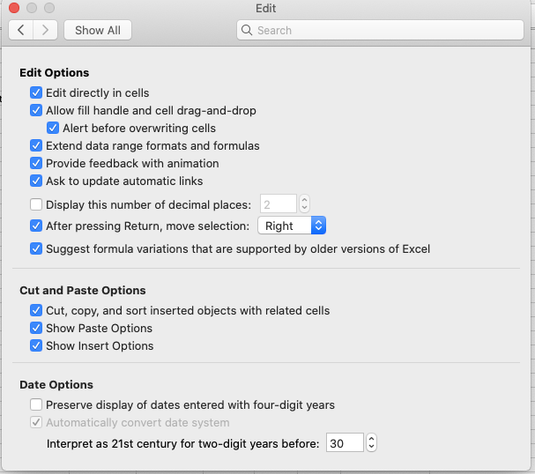Click the two-digit years value field
Viewport: 535px width, 474px height.
point(345,443)
